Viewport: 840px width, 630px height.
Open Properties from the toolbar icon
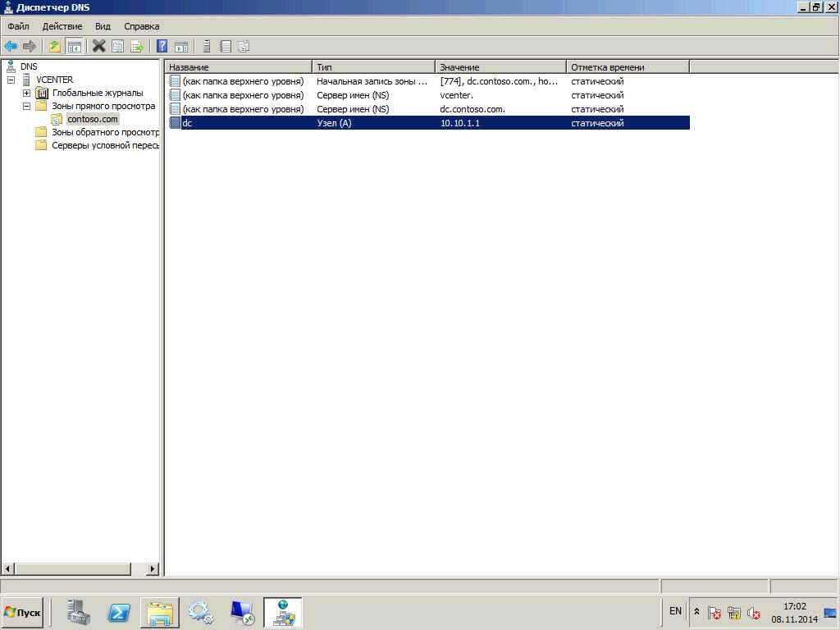(117, 47)
